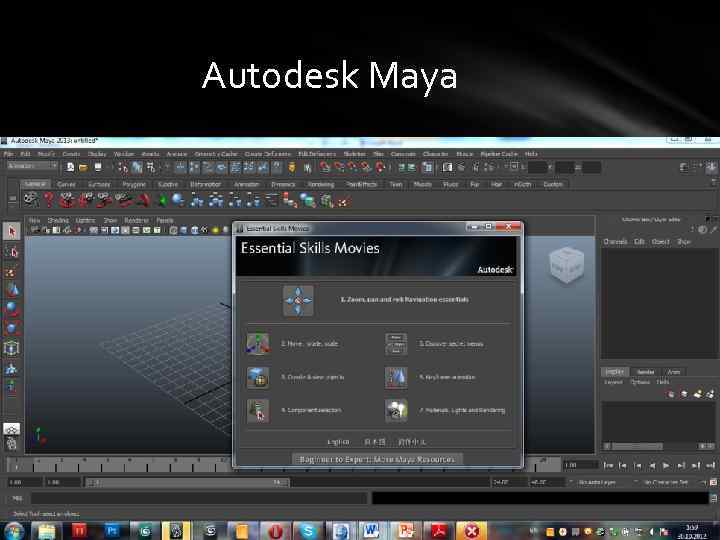Choose English language link in dialog
The height and width of the screenshot is (540, 720).
[x=338, y=442]
